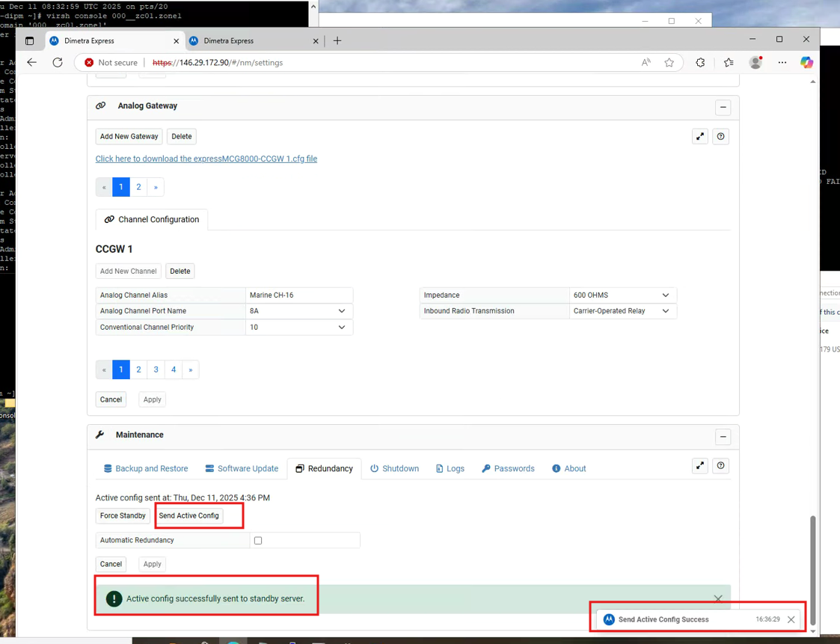Open the Favorites list icon
Image resolution: width=840 pixels, height=644 pixels.
[x=729, y=63]
